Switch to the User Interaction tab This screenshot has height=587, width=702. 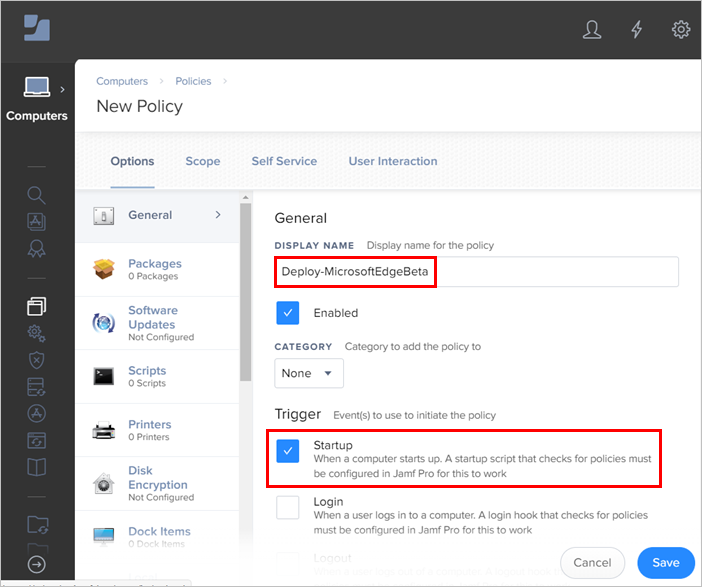(393, 161)
